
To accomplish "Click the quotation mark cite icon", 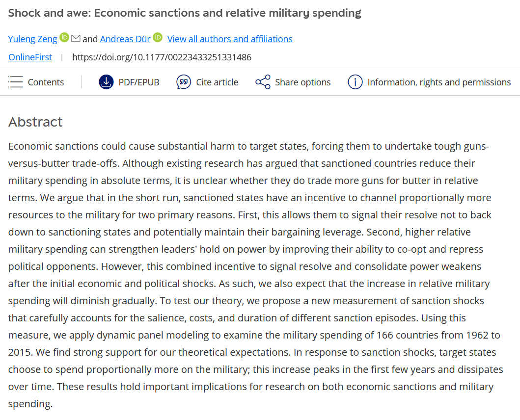I will 184,82.
